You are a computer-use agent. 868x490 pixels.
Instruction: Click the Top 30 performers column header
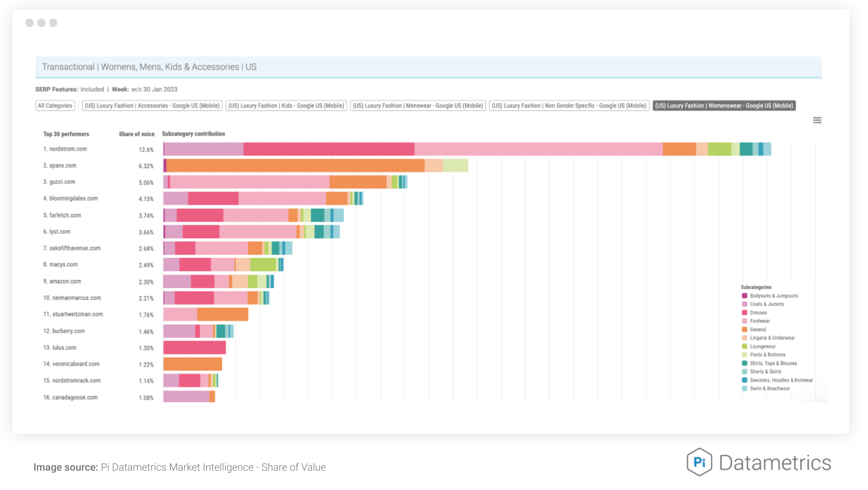click(66, 134)
